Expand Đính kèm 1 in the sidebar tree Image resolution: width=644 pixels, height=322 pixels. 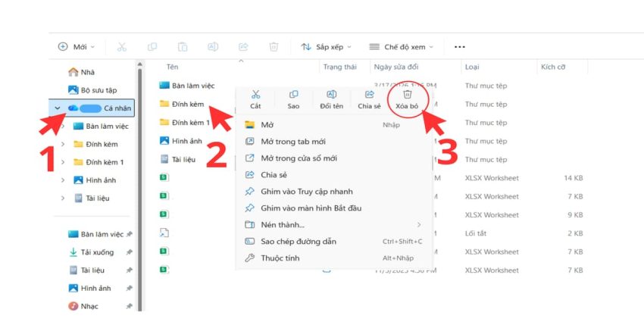(x=63, y=162)
